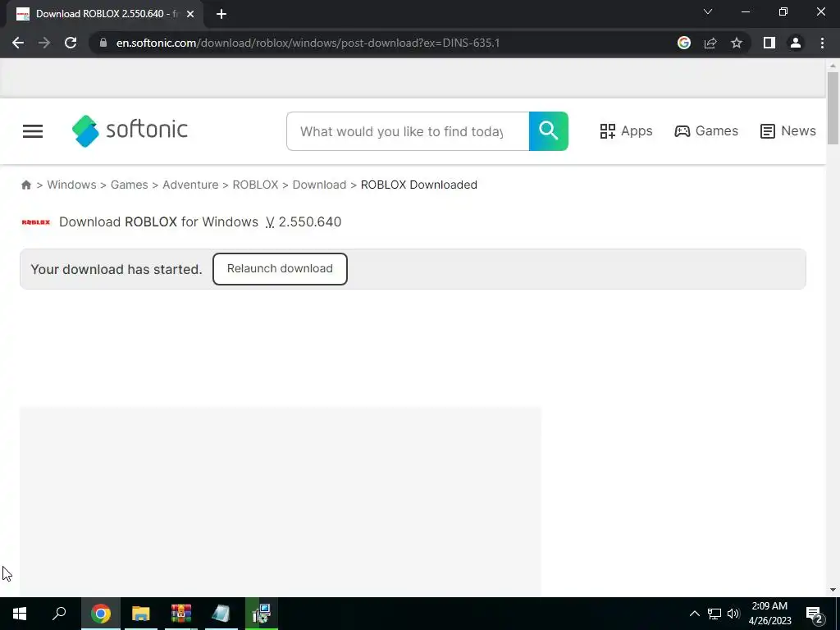Click the Softonic logo
The width and height of the screenshot is (840, 630).
130,130
